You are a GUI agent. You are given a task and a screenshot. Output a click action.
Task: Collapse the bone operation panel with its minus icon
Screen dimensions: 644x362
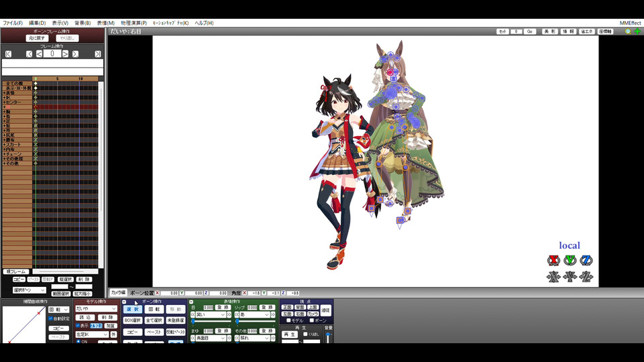pos(124,302)
